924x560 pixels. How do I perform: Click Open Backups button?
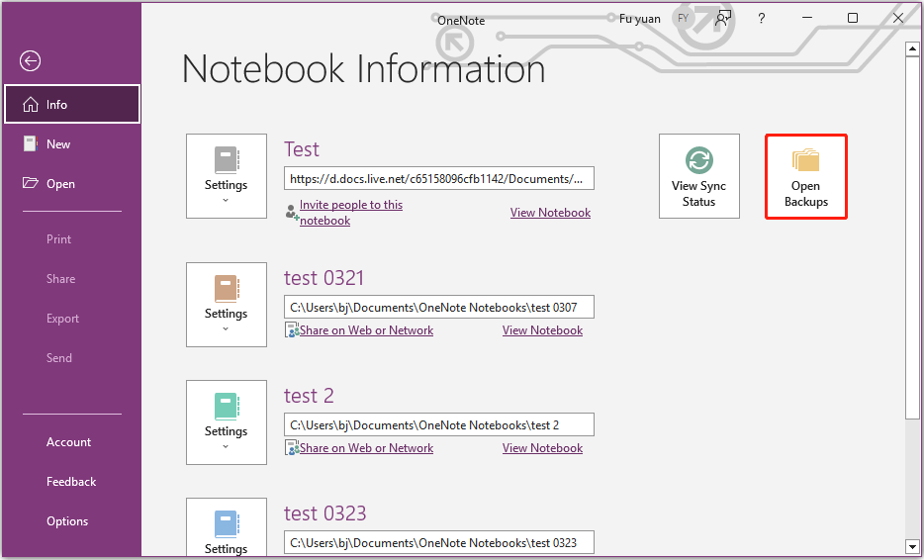(806, 176)
